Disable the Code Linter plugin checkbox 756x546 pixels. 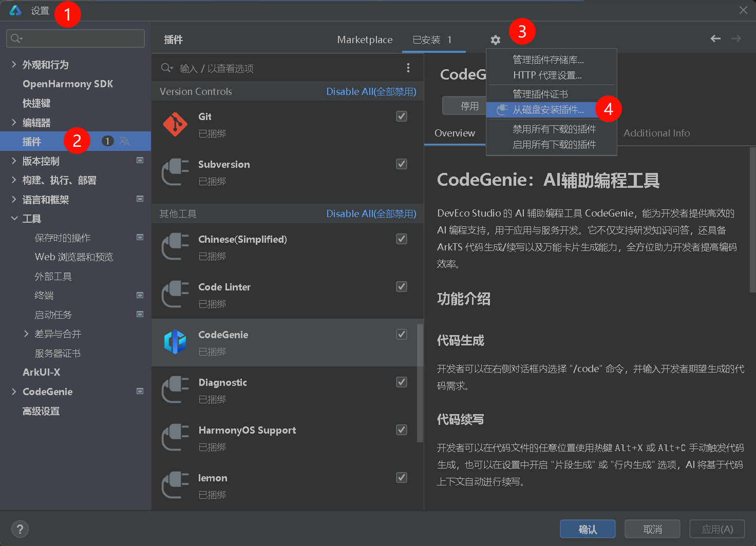(402, 287)
